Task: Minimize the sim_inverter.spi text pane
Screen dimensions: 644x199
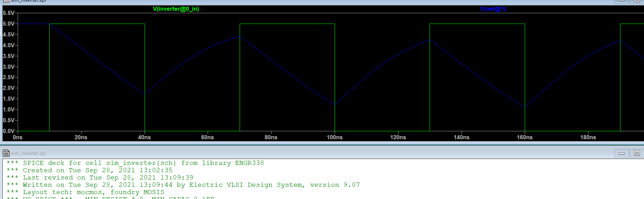Action: [x=621, y=153]
